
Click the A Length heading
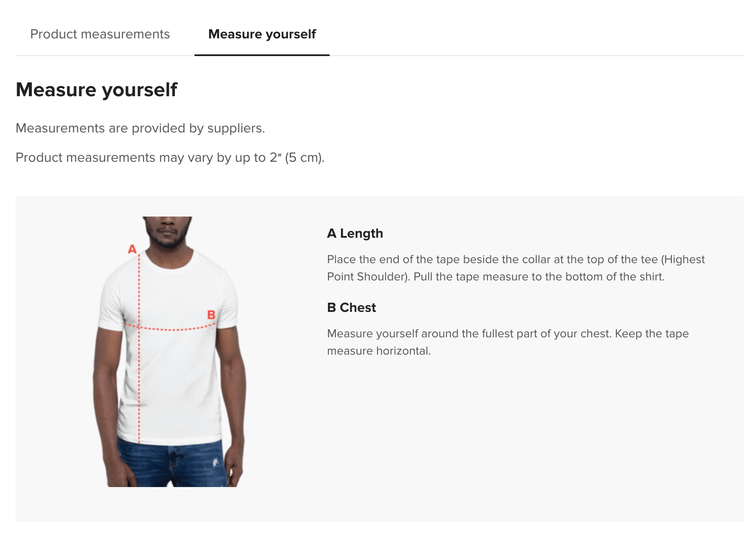355,233
